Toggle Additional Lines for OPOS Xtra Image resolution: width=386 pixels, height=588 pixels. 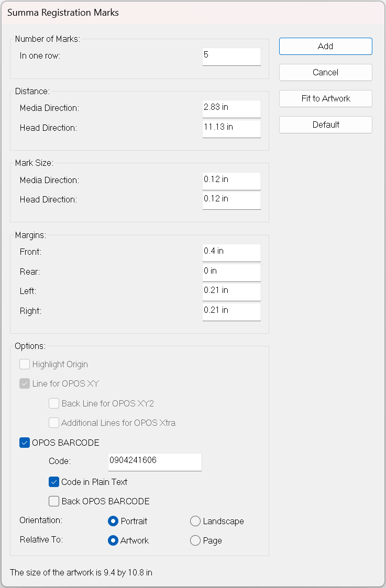54,423
